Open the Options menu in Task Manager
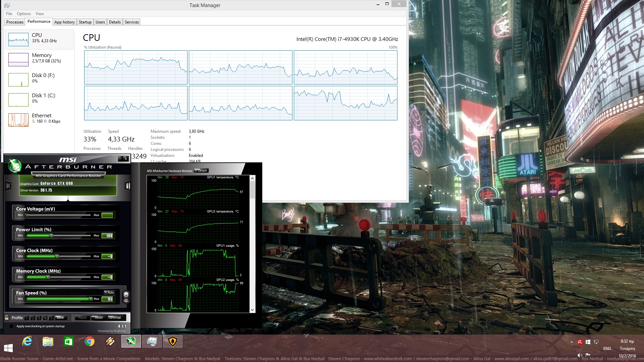Screen dimensions: 644x362 click(23, 14)
